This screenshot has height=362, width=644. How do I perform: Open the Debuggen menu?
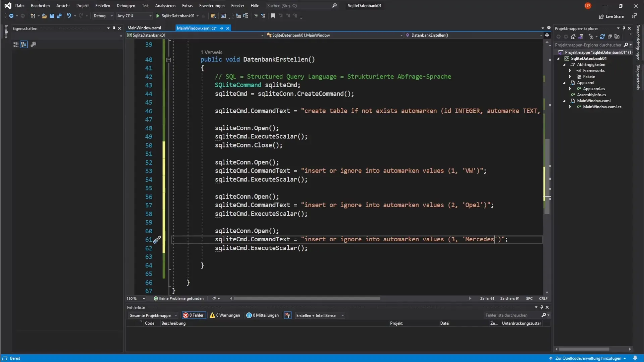click(x=126, y=6)
